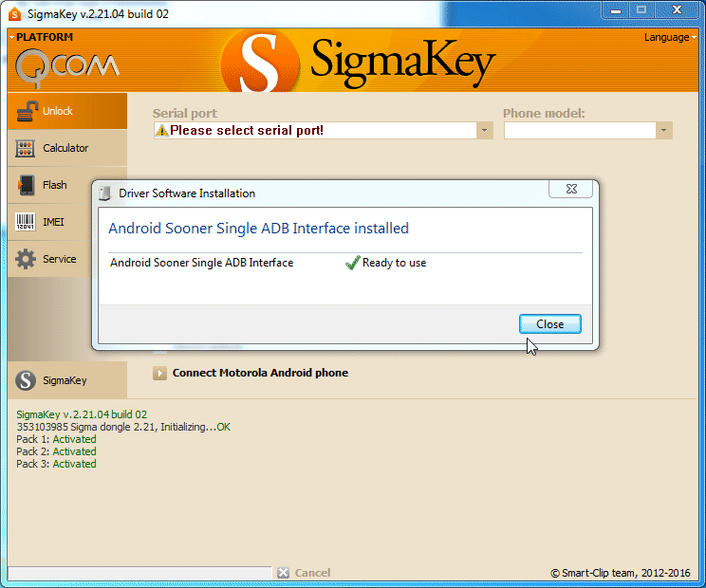This screenshot has width=706, height=588.
Task: Click the Smart-Clip team copyright text
Action: 621,573
